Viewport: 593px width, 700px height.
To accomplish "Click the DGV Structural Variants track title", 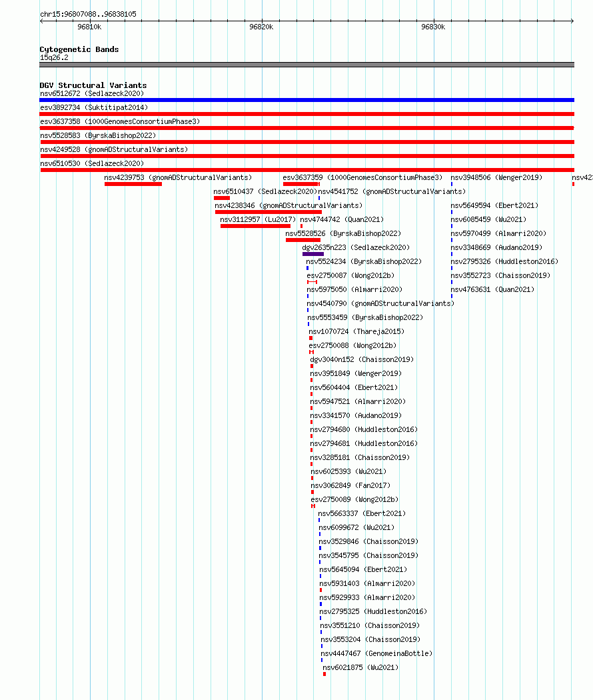I will (x=93, y=85).
